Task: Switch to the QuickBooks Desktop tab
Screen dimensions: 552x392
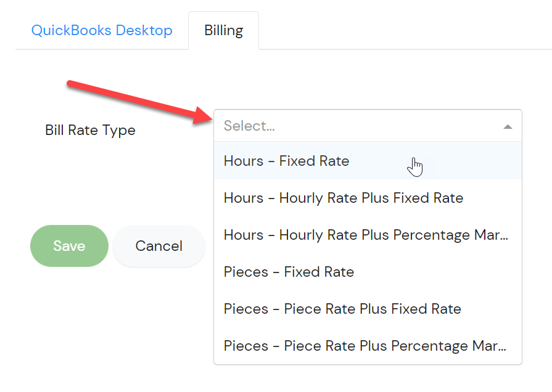Action: point(102,30)
